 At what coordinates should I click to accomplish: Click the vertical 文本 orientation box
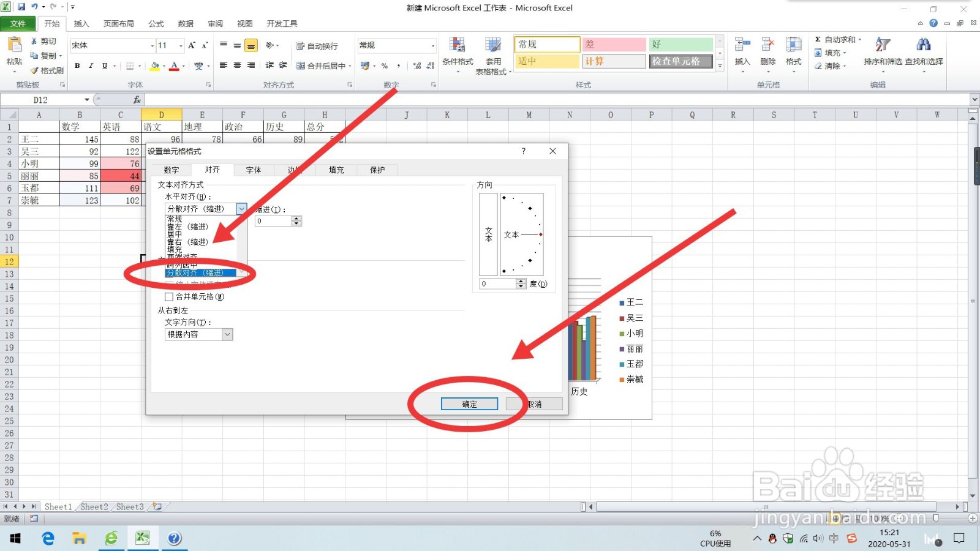[488, 234]
